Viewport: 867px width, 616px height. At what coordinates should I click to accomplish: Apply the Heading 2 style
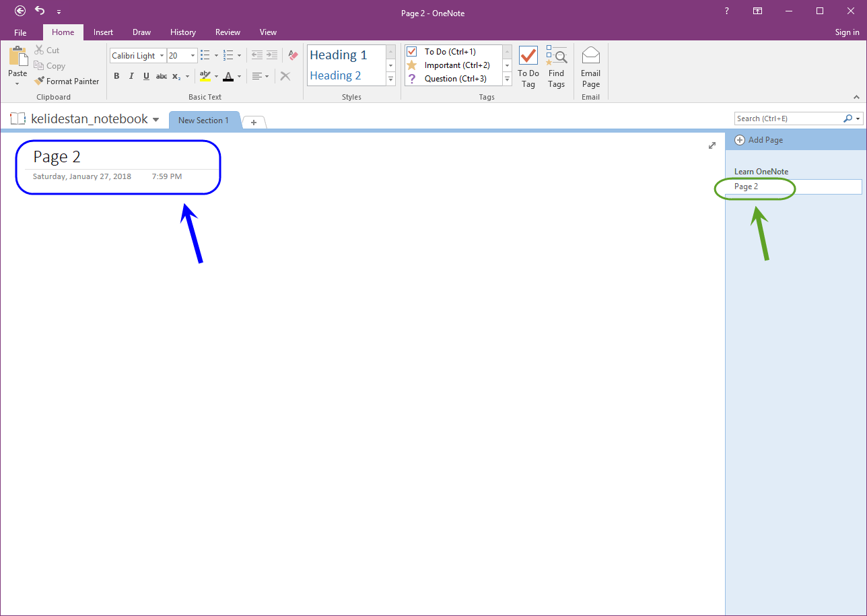tap(346, 75)
